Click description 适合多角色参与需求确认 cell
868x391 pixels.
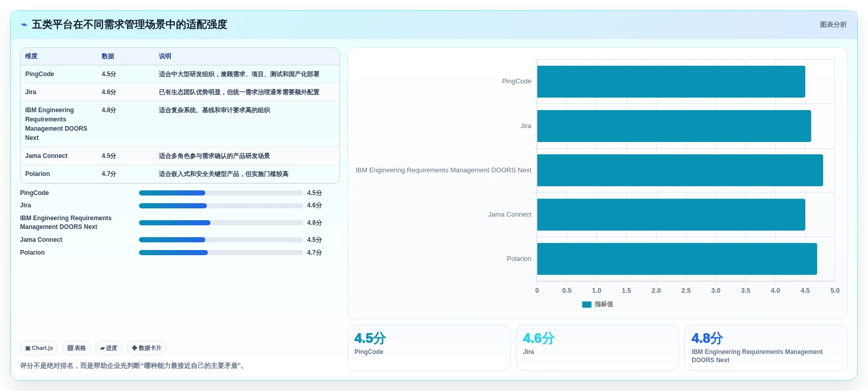pos(215,156)
